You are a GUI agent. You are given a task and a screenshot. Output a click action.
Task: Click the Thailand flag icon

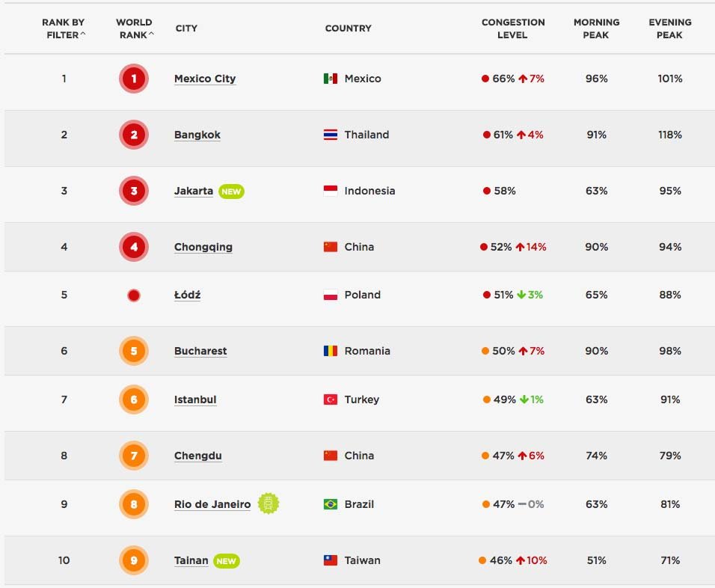[x=331, y=135]
